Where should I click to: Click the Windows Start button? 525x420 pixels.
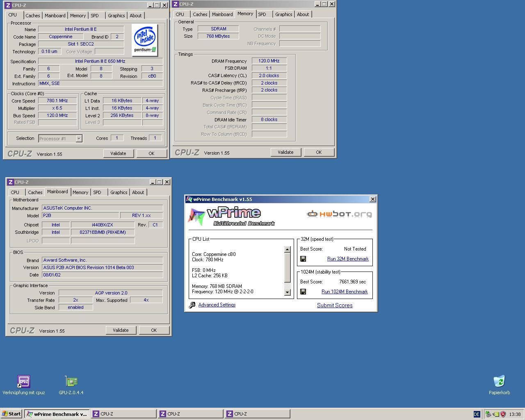point(11,414)
